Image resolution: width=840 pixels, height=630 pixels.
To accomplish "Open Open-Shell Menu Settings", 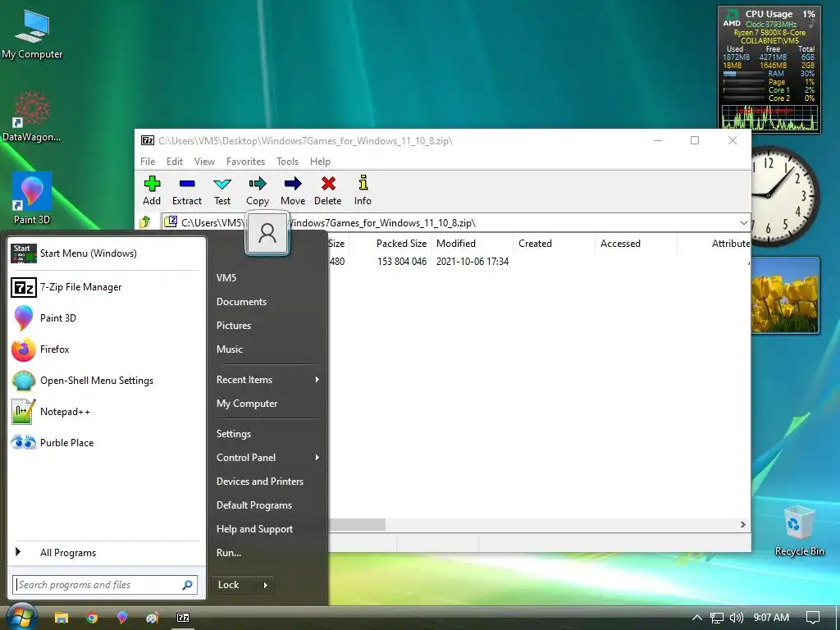I will point(106,381).
